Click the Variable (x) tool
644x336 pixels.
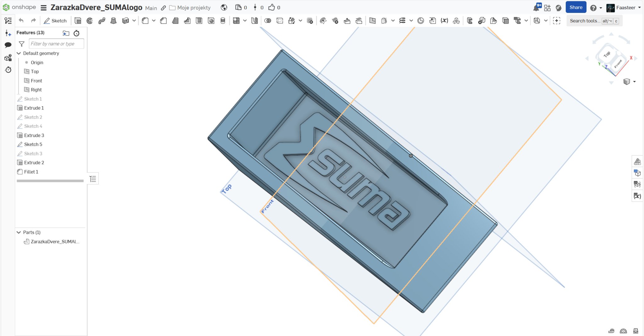pyautogui.click(x=444, y=21)
